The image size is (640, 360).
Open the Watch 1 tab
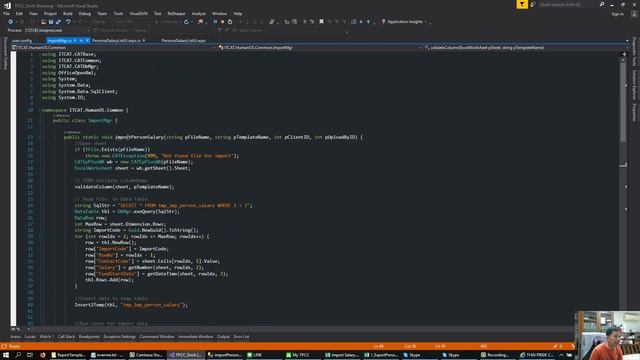click(x=46, y=337)
